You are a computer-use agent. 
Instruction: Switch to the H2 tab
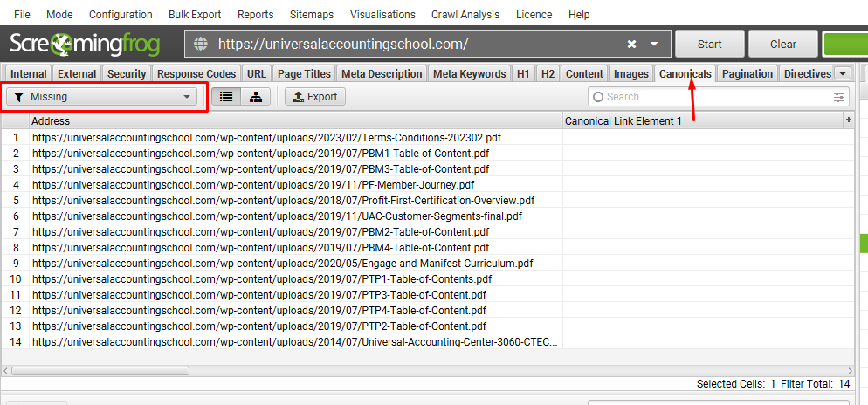(548, 73)
